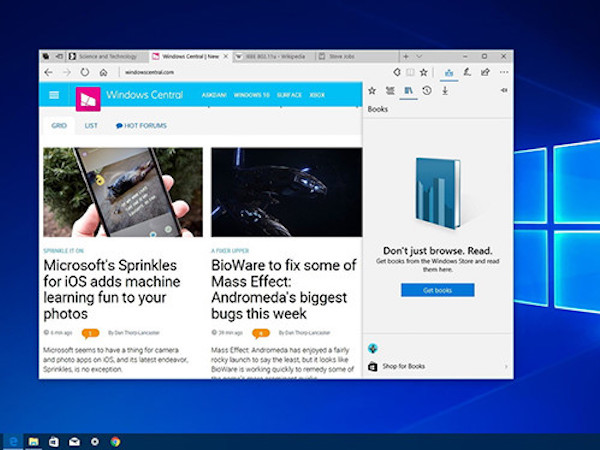
Task: Go back using the browser back arrow
Action: coord(49,72)
